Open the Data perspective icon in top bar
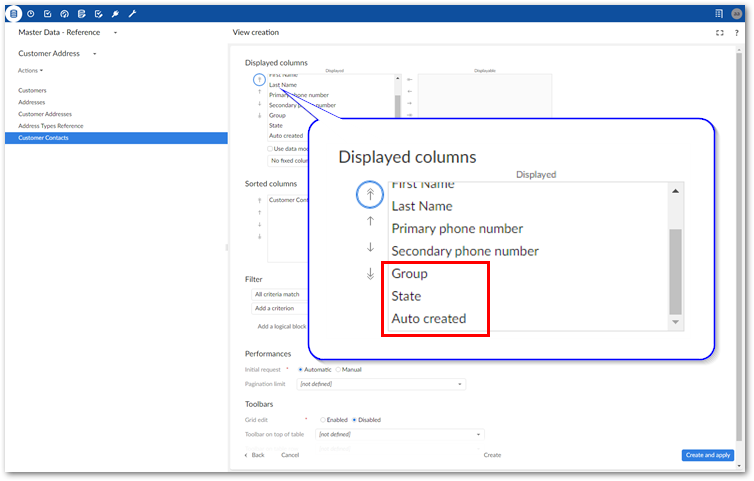Image resolution: width=754 pixels, height=481 pixels. tap(13, 14)
